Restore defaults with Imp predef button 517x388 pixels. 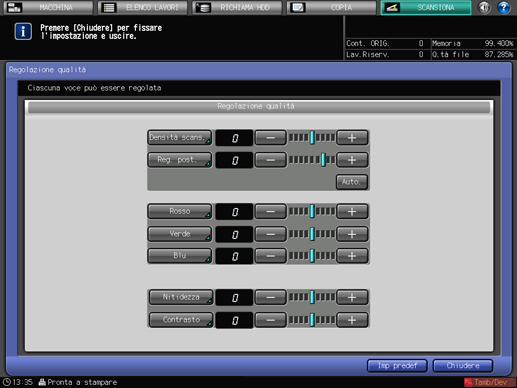pos(397,366)
